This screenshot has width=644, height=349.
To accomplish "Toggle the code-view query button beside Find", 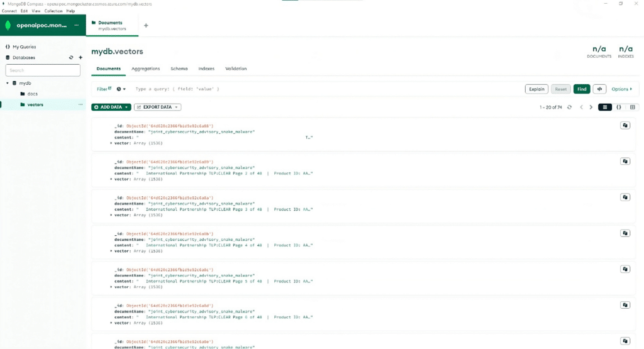I will point(599,89).
